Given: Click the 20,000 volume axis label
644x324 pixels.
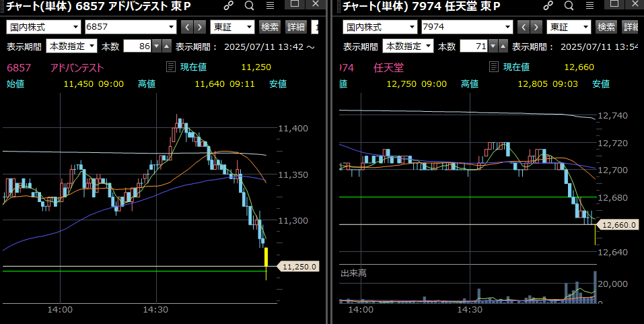Looking at the screenshot, I should [613, 284].
